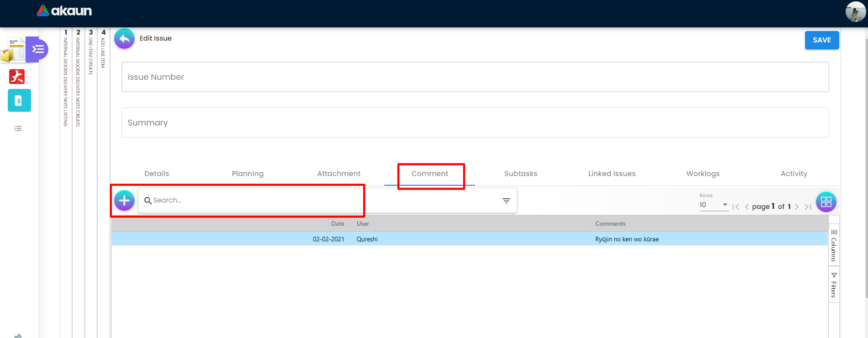
Task: Show the Activity tab
Action: 794,173
